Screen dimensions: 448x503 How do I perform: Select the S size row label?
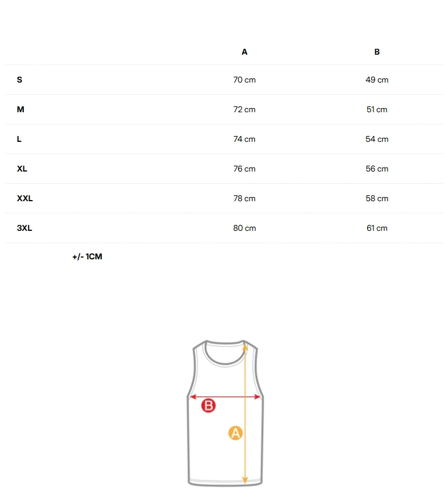tap(20, 80)
